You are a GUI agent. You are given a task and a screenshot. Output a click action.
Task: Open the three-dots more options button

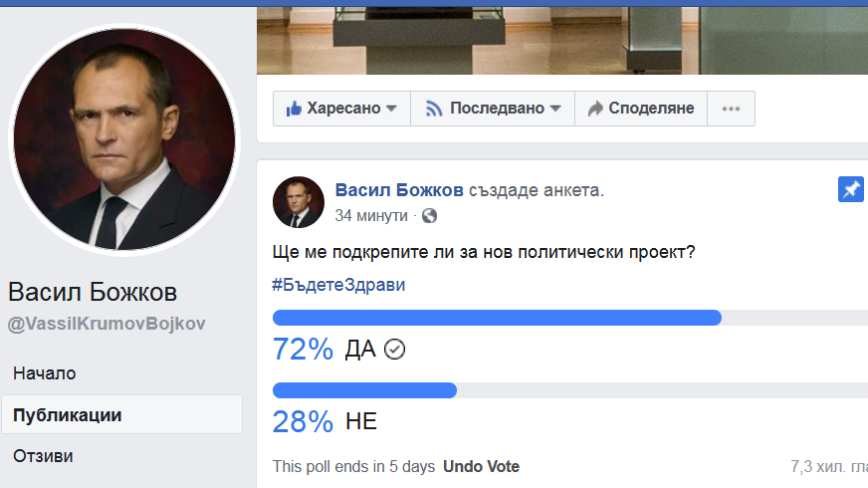click(731, 109)
